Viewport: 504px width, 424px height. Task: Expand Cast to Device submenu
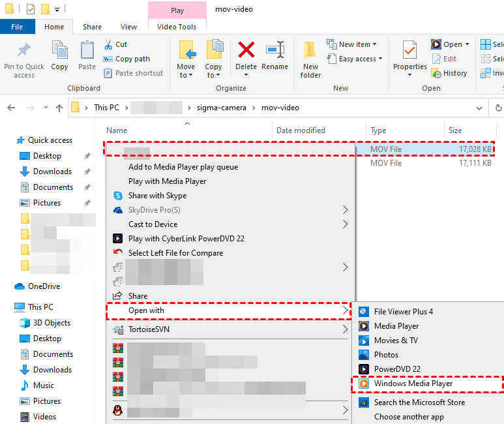coord(345,224)
